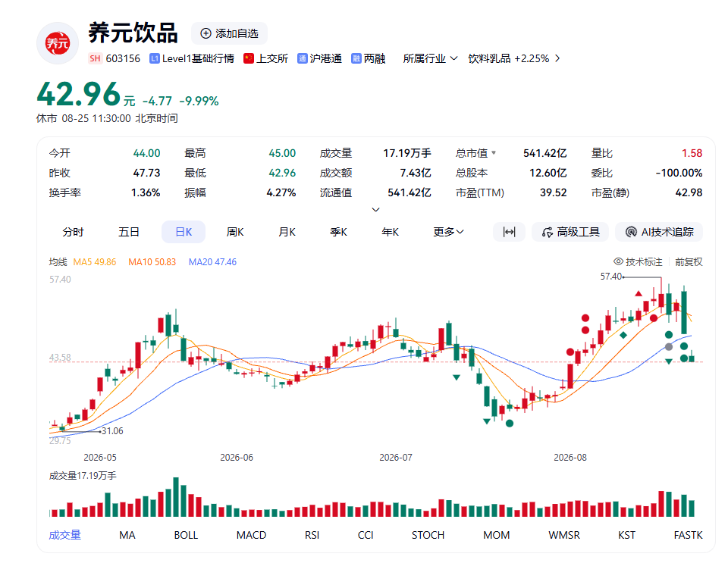Click MA5 49.86 moving average label
This screenshot has height=563, width=728.
coord(95,262)
